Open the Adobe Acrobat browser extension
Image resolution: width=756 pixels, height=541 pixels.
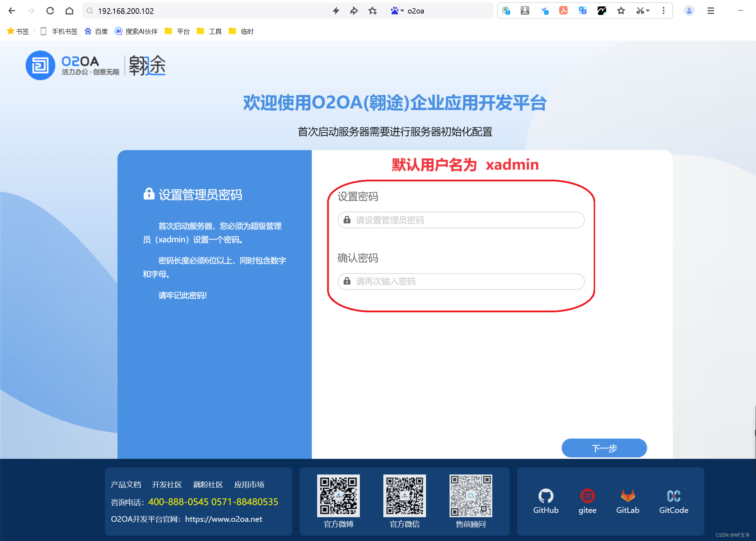click(x=563, y=11)
